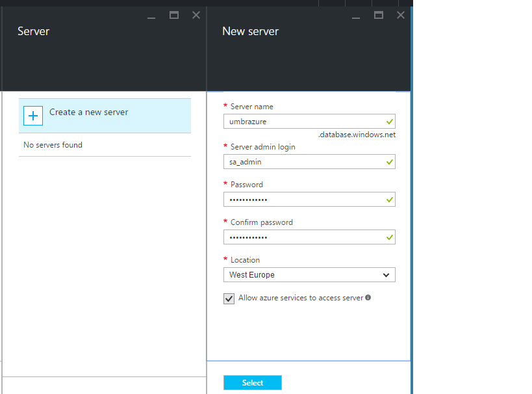
Task: Focus the Confirm password field
Action: (x=309, y=237)
